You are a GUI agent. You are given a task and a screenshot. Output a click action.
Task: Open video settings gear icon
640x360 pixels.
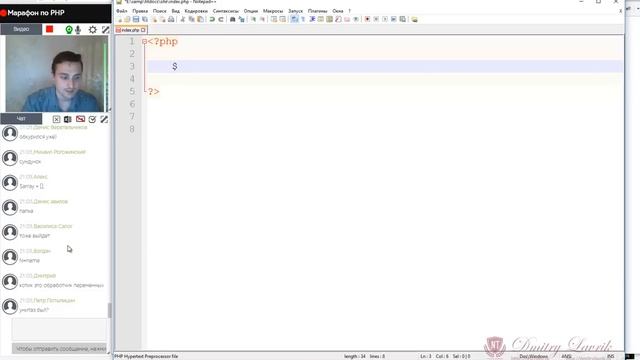(93, 29)
